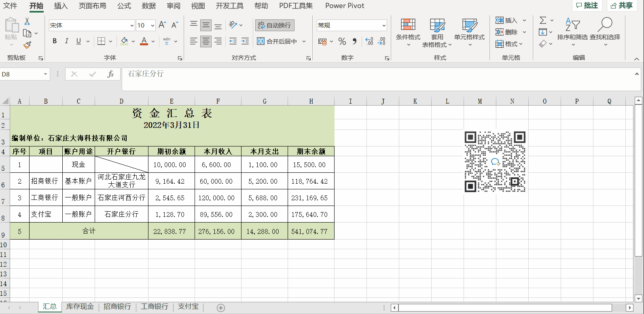Toggle middle vertical alignment
644x314 pixels.
pos(206,25)
